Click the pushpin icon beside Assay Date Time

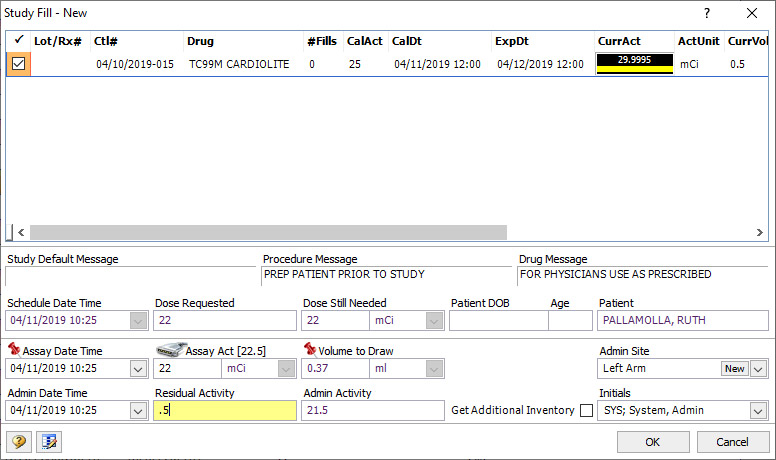click(14, 349)
